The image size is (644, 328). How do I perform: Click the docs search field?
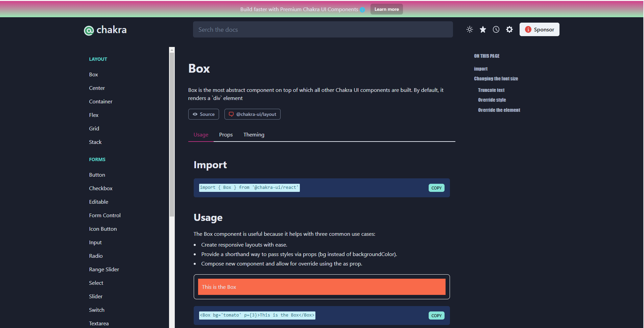point(323,29)
